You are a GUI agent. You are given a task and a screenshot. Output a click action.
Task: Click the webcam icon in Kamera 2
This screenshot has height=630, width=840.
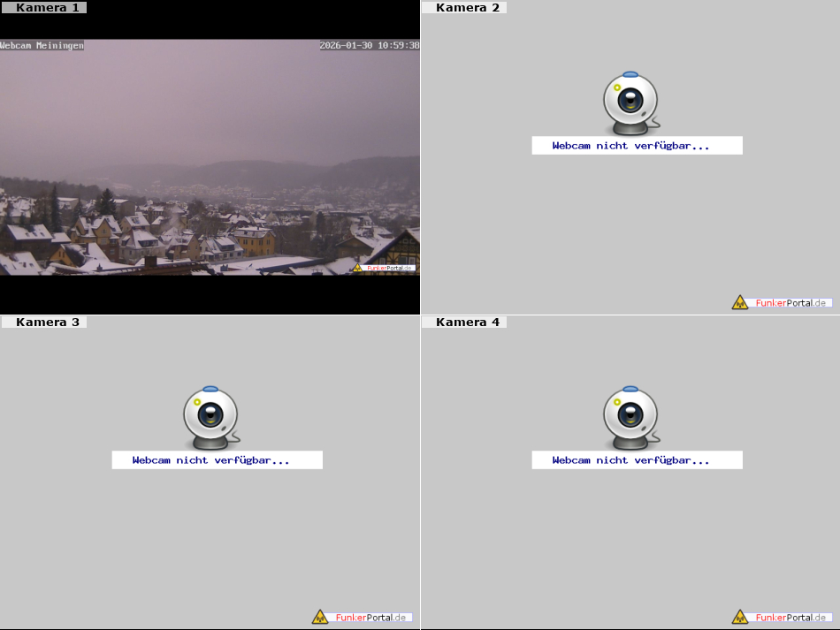(630, 102)
